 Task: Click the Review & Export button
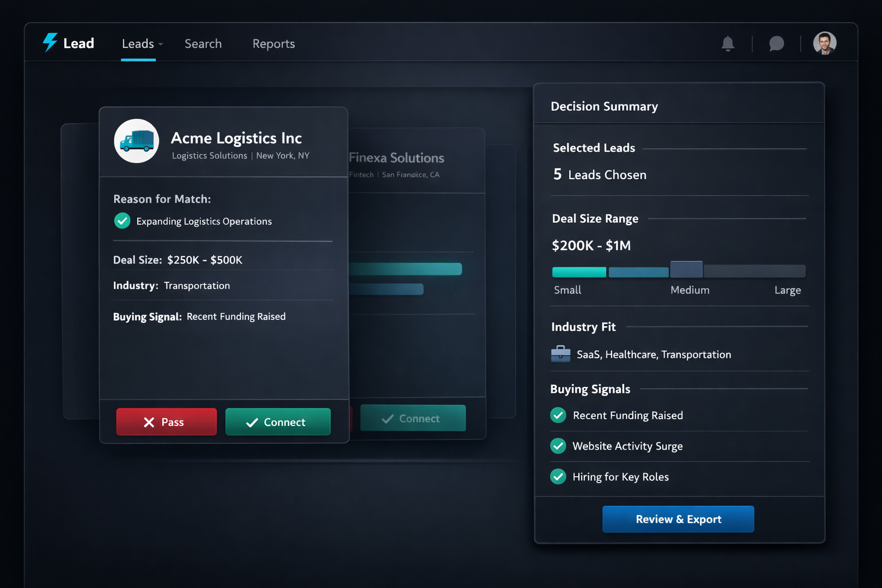[678, 519]
